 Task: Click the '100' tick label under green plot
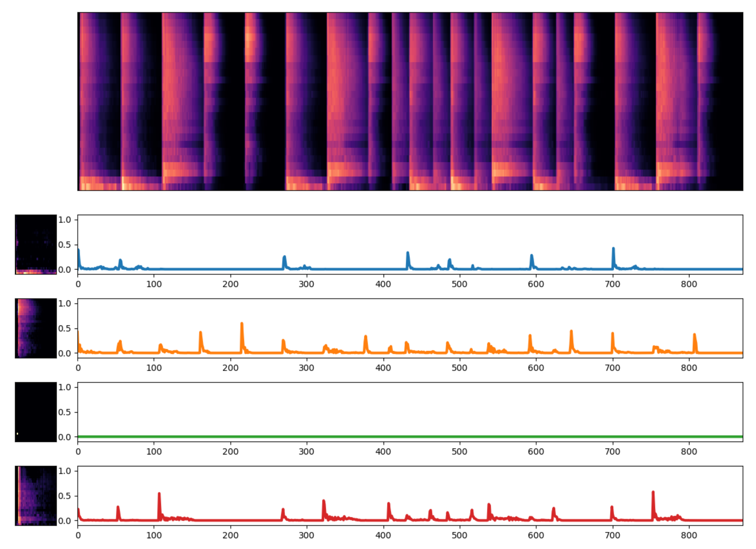pyautogui.click(x=154, y=452)
